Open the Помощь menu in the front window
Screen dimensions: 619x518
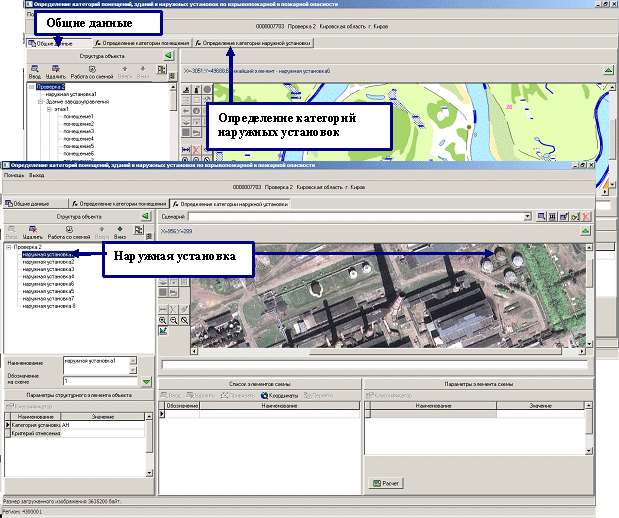(x=14, y=175)
